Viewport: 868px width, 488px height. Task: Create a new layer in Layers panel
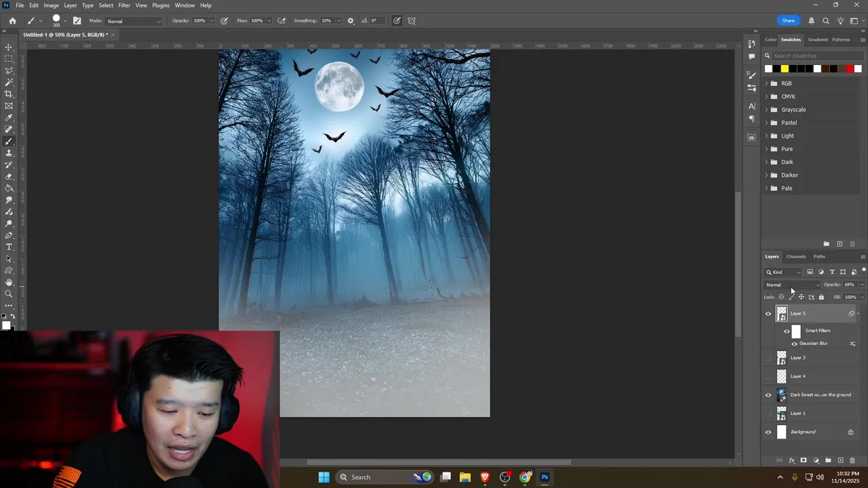point(840,460)
